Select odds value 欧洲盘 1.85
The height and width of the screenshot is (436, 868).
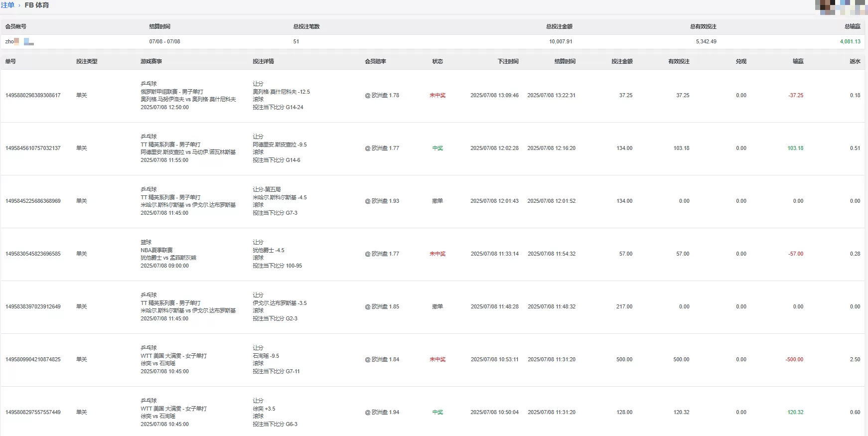point(382,306)
